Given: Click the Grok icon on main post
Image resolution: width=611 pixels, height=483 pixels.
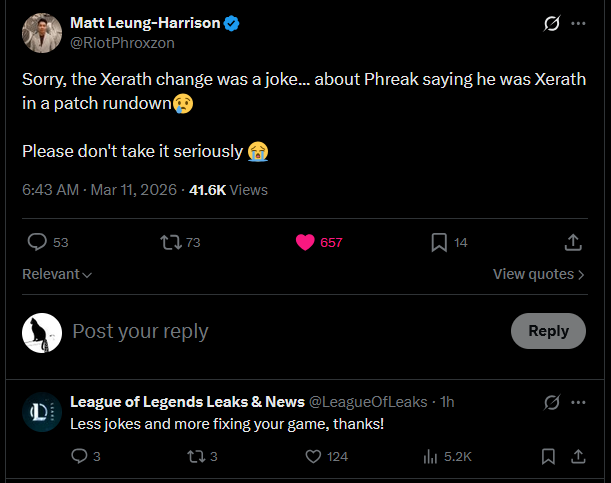Looking at the screenshot, I should [x=551, y=23].
